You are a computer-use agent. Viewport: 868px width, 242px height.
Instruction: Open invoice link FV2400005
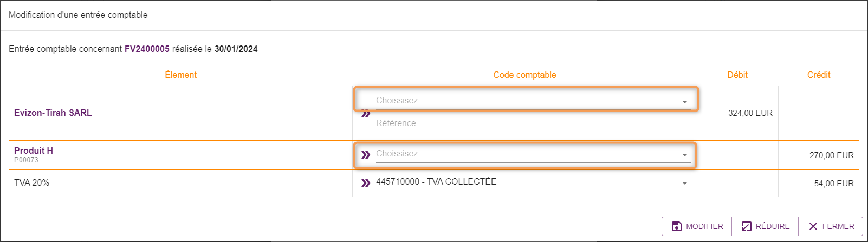pos(147,49)
